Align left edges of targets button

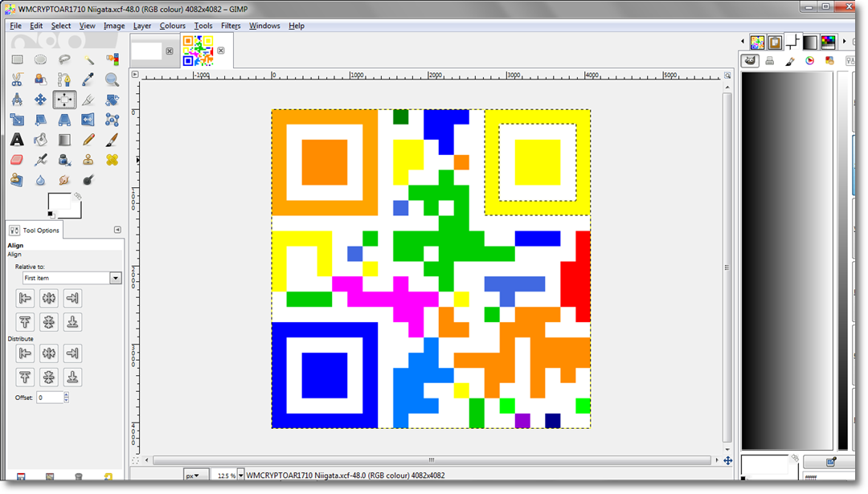click(x=25, y=298)
